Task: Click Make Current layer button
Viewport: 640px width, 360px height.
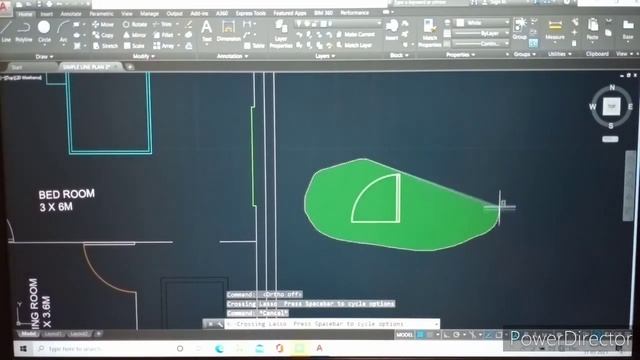Action: (356, 35)
